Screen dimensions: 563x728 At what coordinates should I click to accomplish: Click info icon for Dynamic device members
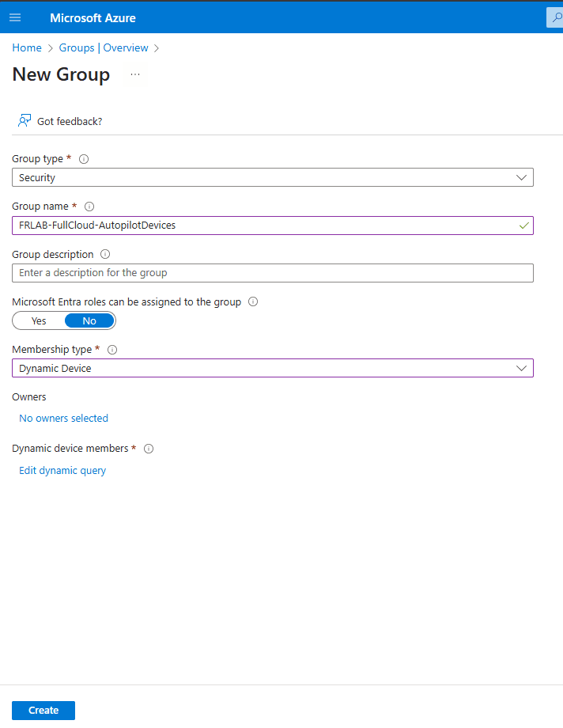(x=149, y=449)
